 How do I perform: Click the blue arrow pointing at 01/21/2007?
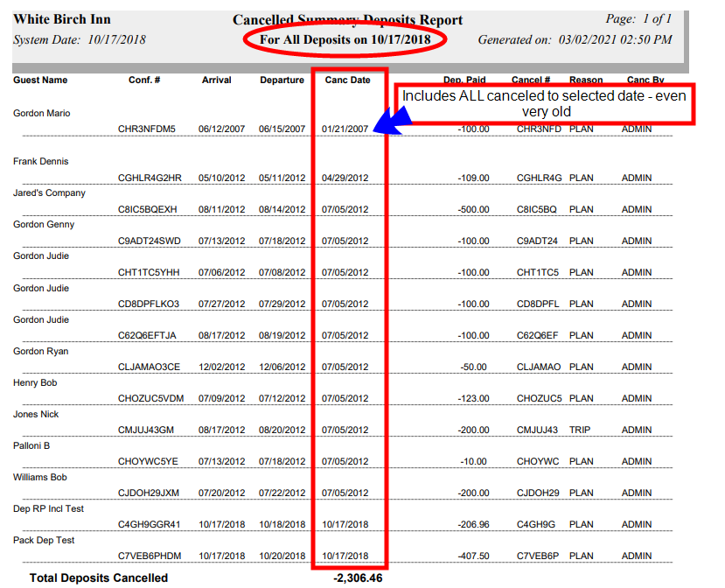pyautogui.click(x=392, y=120)
